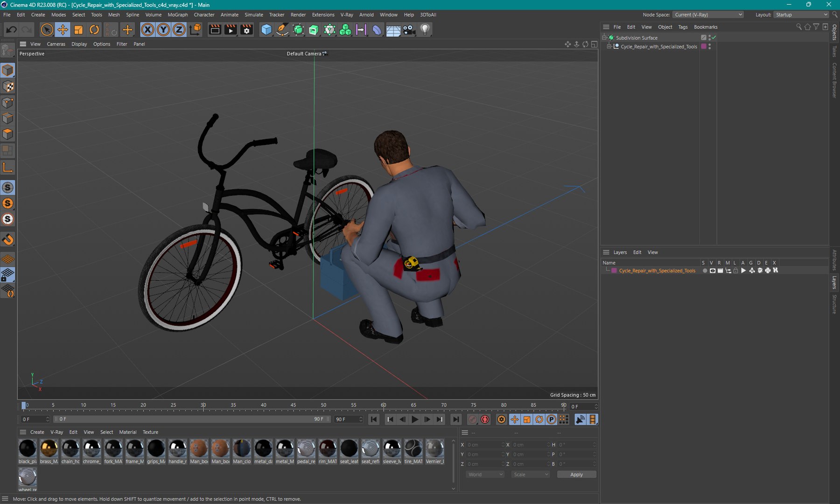Expand Cycle_Repair_with_Specialized_Tools object in Object Manager
The height and width of the screenshot is (504, 840).
pyautogui.click(x=609, y=46)
